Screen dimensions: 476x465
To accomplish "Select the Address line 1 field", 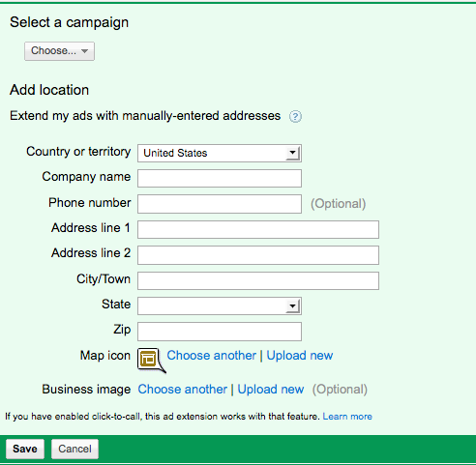I will click(x=258, y=229).
